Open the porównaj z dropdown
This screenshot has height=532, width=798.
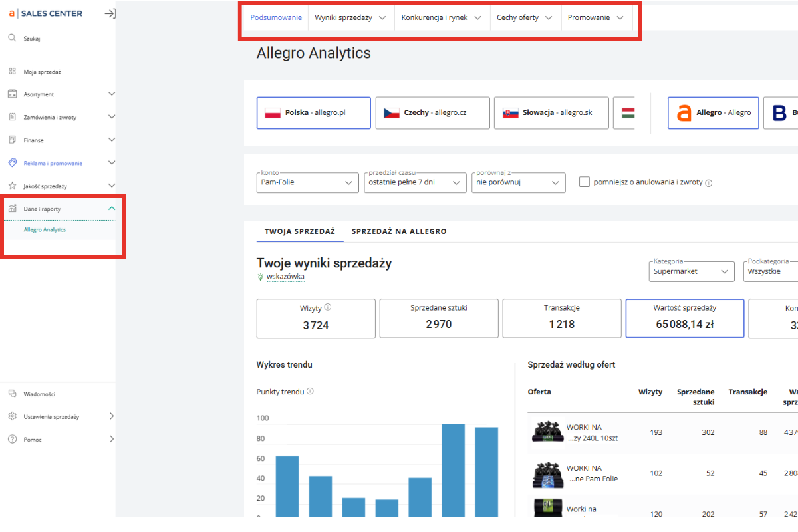pyautogui.click(x=519, y=183)
